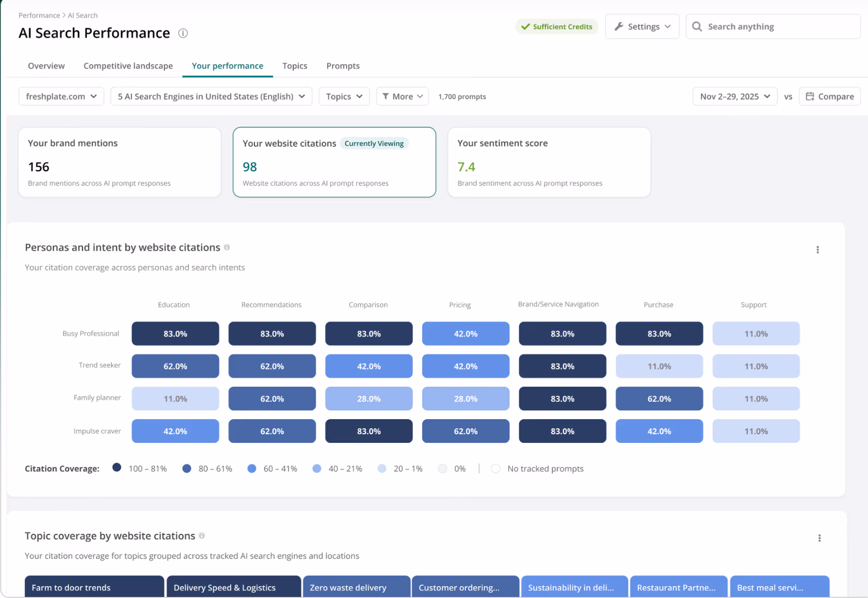868x598 pixels.
Task: Open the Farm to door trends topic block
Action: tap(94, 587)
